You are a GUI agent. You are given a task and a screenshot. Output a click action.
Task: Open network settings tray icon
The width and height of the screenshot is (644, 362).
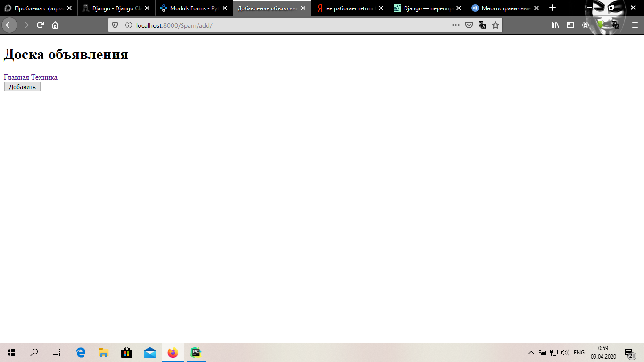pos(554,353)
